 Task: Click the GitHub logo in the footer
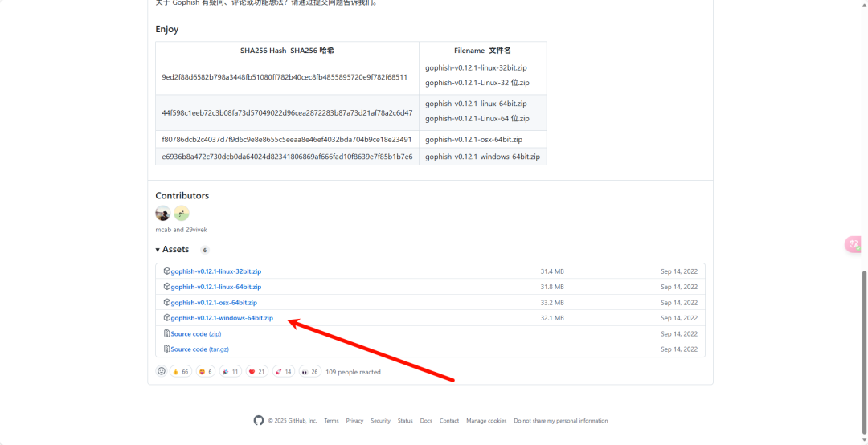tap(259, 421)
